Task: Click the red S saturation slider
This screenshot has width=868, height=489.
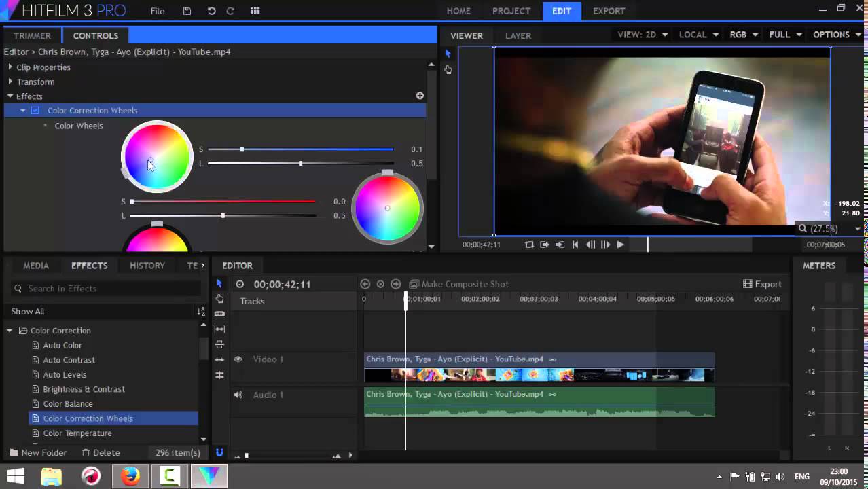Action: [223, 201]
